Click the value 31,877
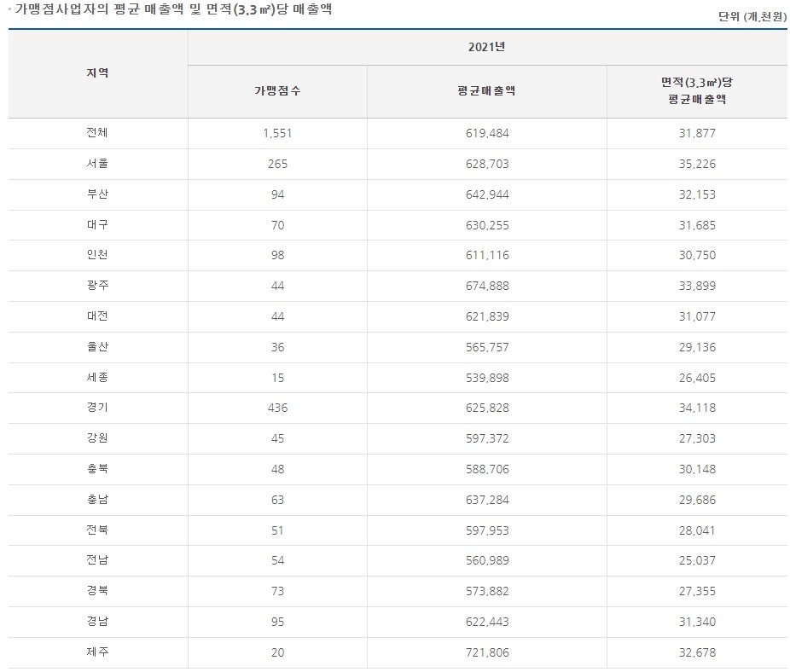Screen dimensions: 790x672 (x=697, y=134)
